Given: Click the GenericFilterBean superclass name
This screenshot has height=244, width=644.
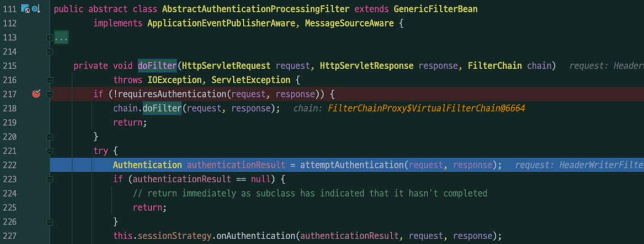Looking at the screenshot, I should 435,9.
